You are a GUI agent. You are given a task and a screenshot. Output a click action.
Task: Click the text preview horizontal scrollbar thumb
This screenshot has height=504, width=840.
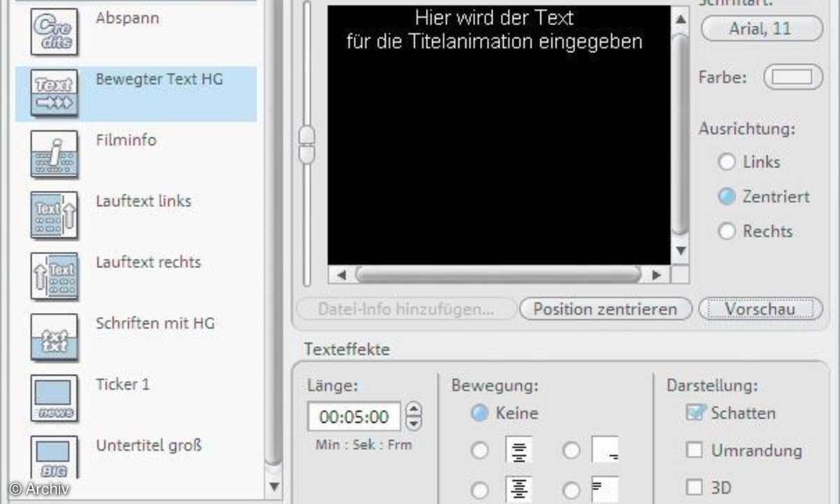[498, 275]
